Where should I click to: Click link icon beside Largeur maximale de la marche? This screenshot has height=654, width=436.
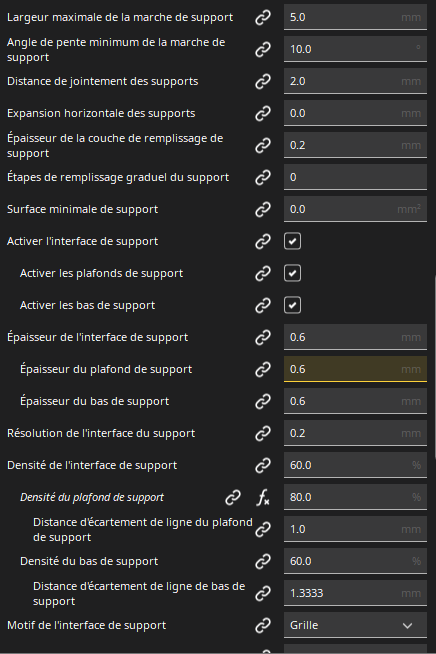click(263, 18)
